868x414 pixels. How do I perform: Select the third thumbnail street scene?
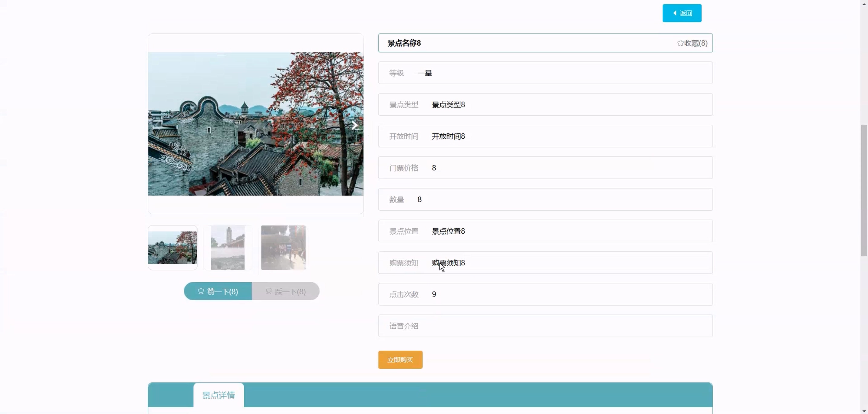pyautogui.click(x=283, y=248)
